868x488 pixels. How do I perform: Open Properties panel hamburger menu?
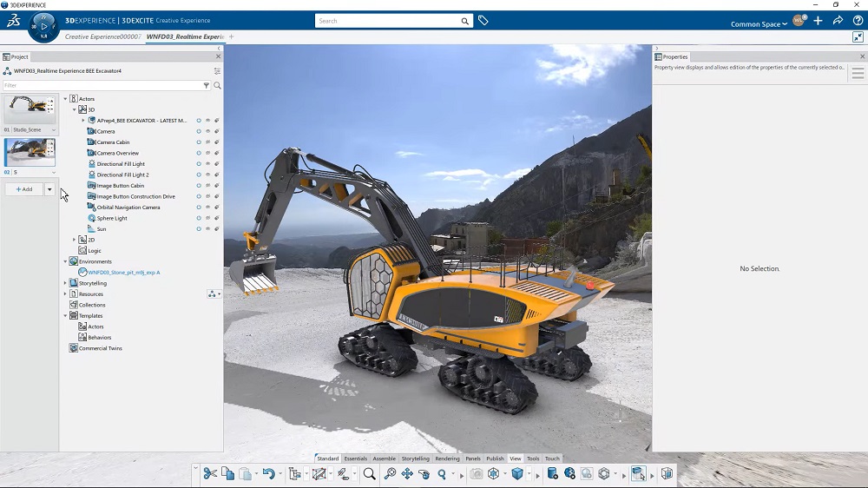pos(858,73)
